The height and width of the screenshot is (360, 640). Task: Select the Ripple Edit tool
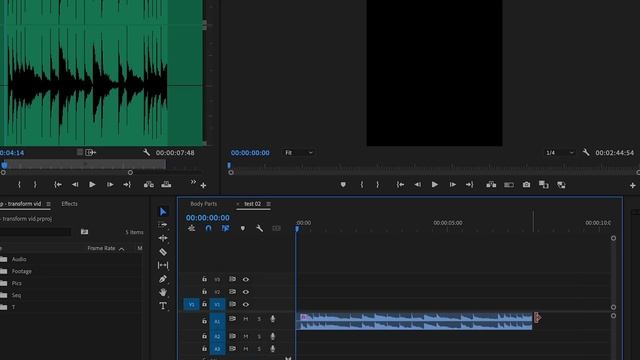click(163, 238)
